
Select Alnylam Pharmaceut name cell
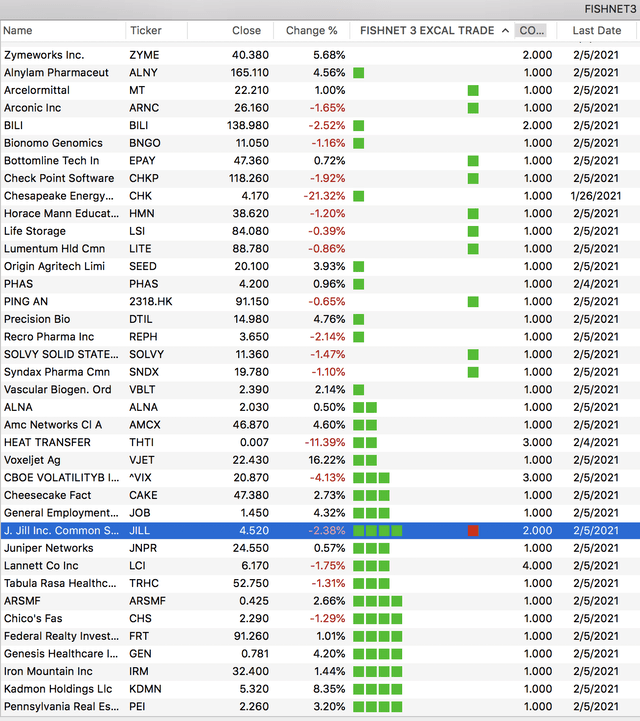point(56,73)
